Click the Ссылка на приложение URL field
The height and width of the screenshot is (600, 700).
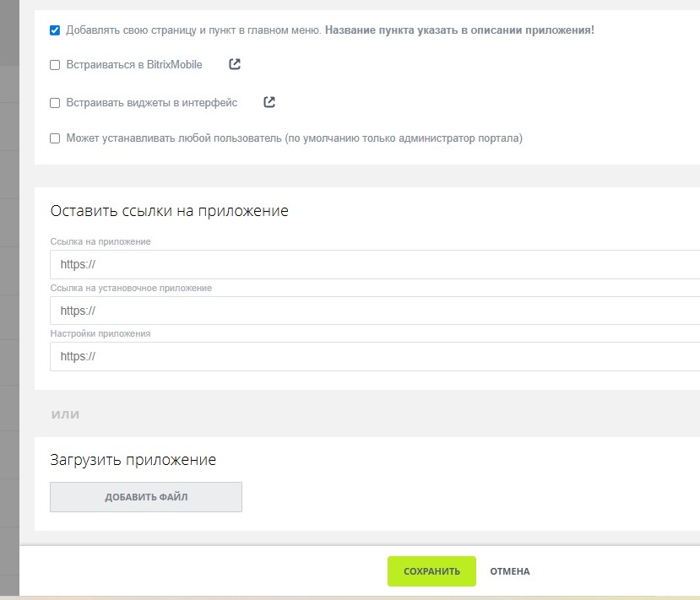[x=253, y=264]
